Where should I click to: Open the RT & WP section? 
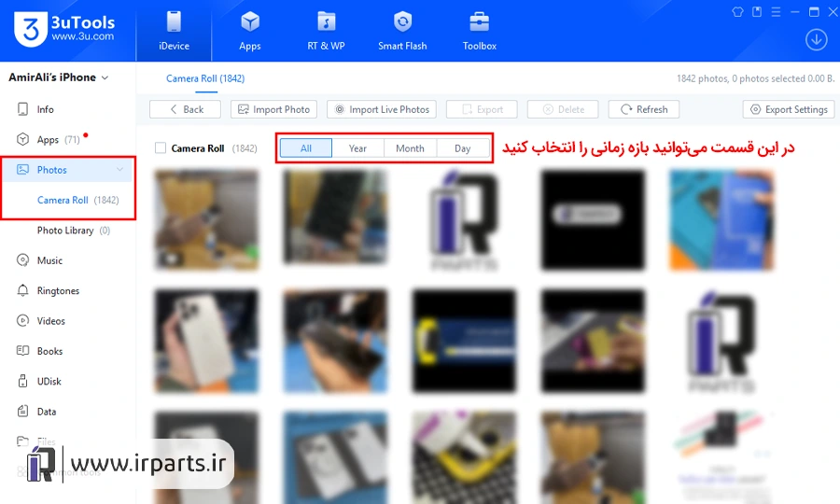(x=326, y=31)
